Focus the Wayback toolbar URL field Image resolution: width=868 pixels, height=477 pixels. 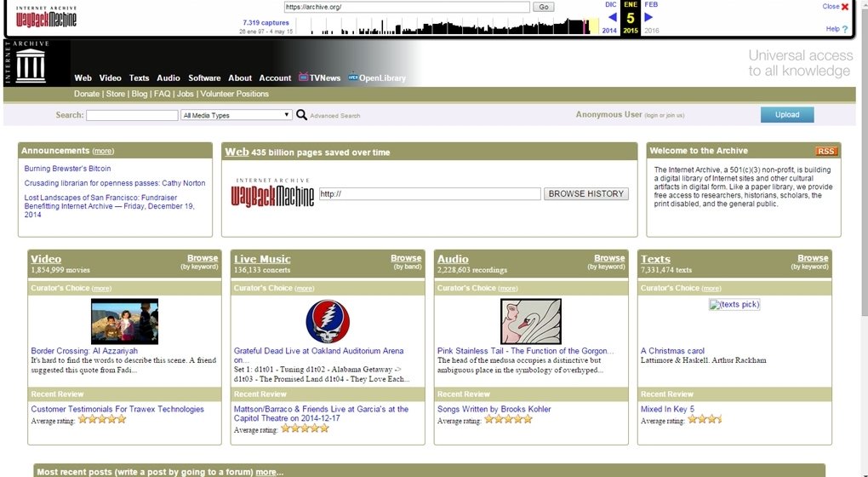pos(407,7)
